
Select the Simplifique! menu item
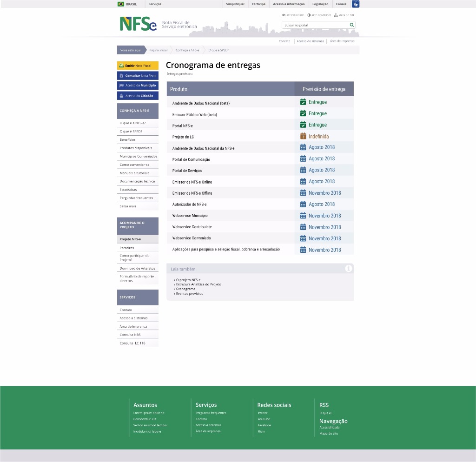[x=235, y=4]
